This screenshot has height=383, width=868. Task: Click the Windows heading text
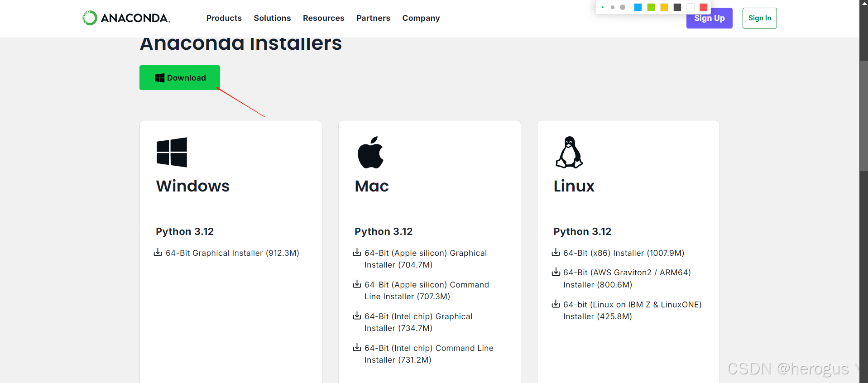point(193,186)
